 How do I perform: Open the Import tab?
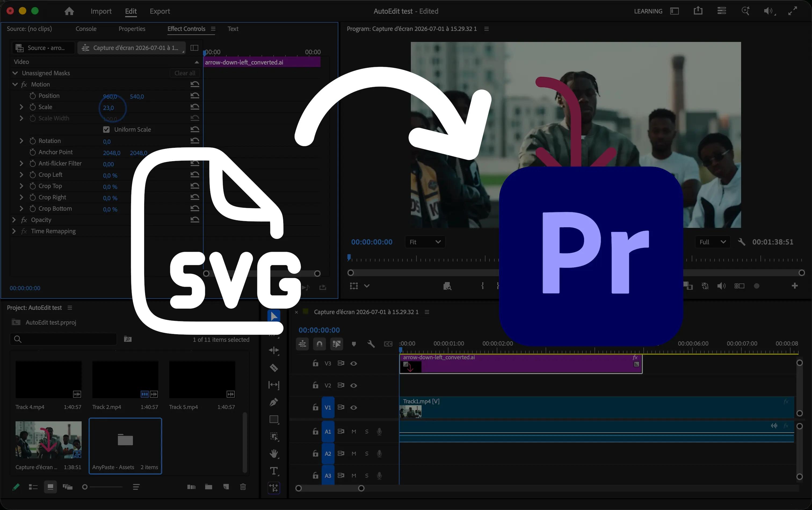(x=101, y=11)
